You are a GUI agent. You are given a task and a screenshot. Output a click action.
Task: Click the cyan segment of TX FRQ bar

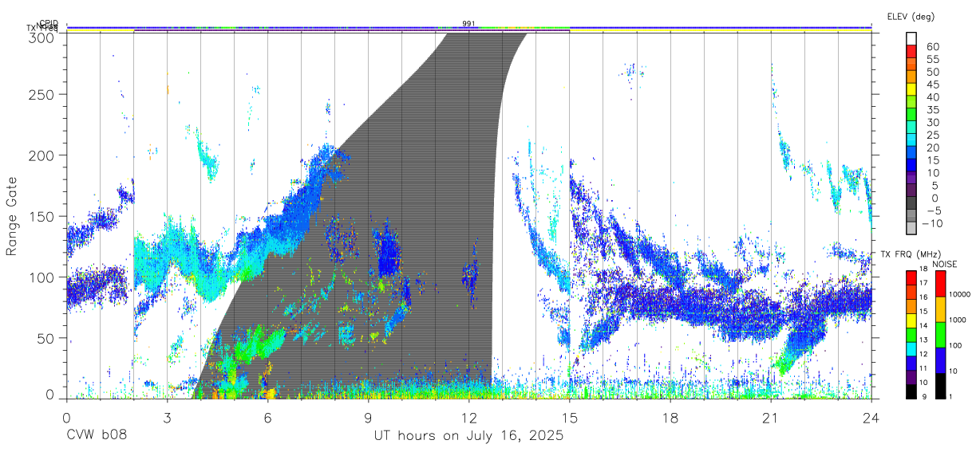click(x=911, y=349)
